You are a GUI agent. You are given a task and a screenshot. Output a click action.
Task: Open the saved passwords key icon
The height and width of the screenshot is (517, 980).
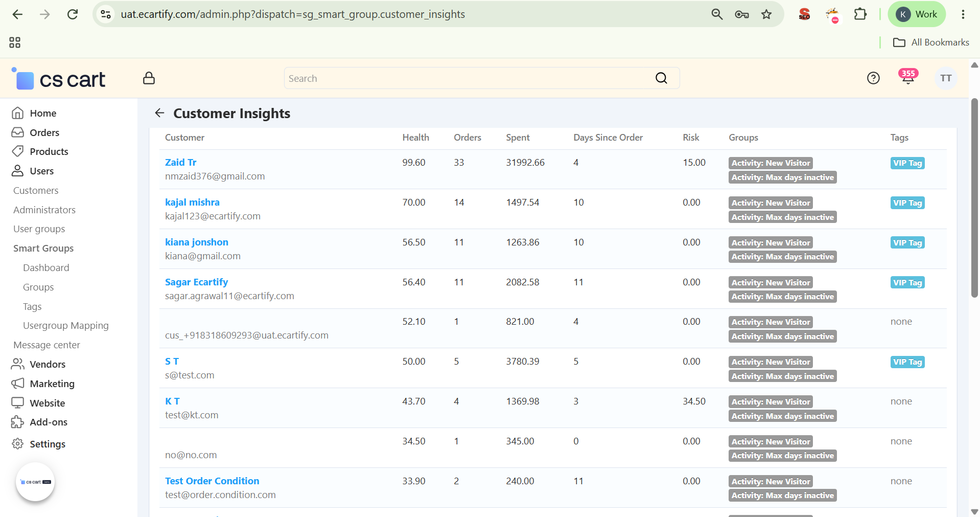coord(742,14)
